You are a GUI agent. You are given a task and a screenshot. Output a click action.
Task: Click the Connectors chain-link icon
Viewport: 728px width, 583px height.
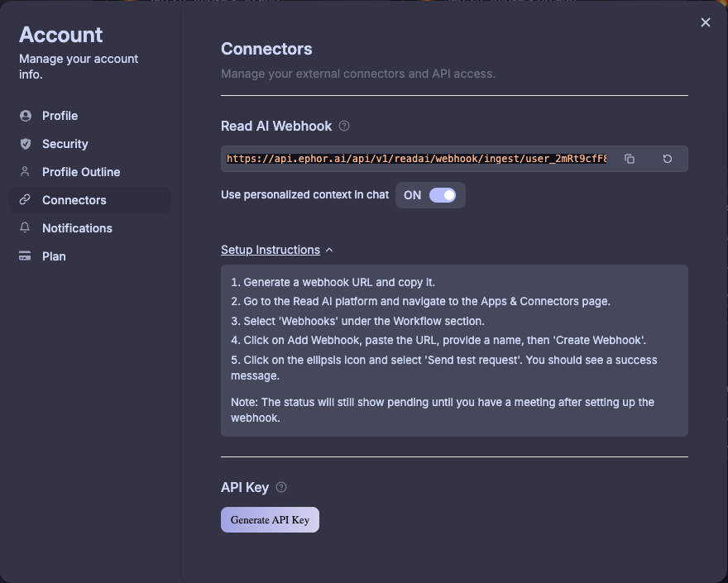pos(26,200)
